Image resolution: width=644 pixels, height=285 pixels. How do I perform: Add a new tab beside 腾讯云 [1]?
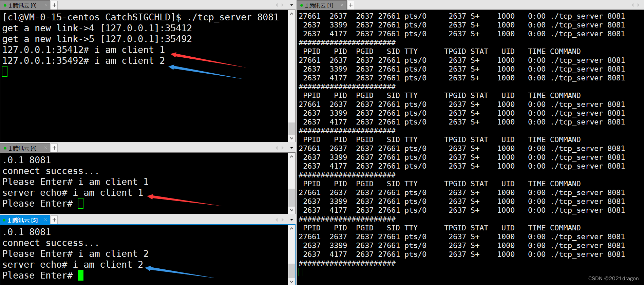click(351, 5)
